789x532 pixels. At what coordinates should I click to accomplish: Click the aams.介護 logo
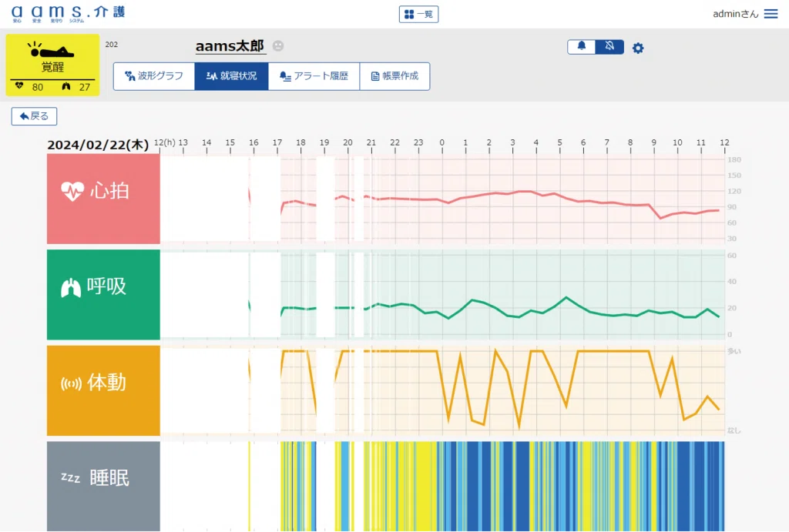click(68, 14)
